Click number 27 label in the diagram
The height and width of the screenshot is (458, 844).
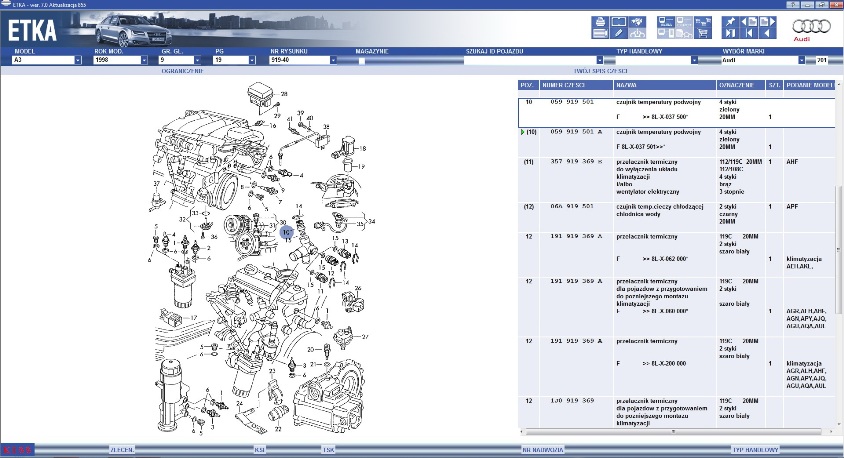pos(365,337)
